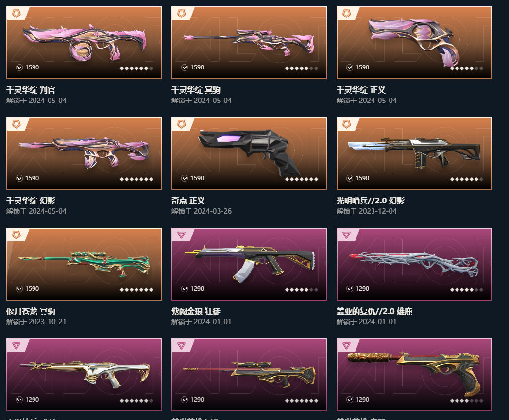This screenshot has height=420, width=509.
Task: Select the 千灵华绽 幻影 skin thumbnail
Action: pos(84,153)
